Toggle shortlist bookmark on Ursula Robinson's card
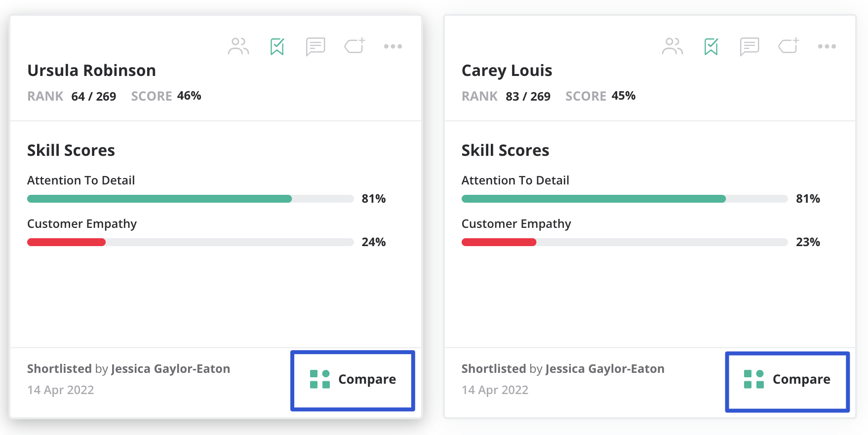Screen dimensions: 868x435 (277, 46)
